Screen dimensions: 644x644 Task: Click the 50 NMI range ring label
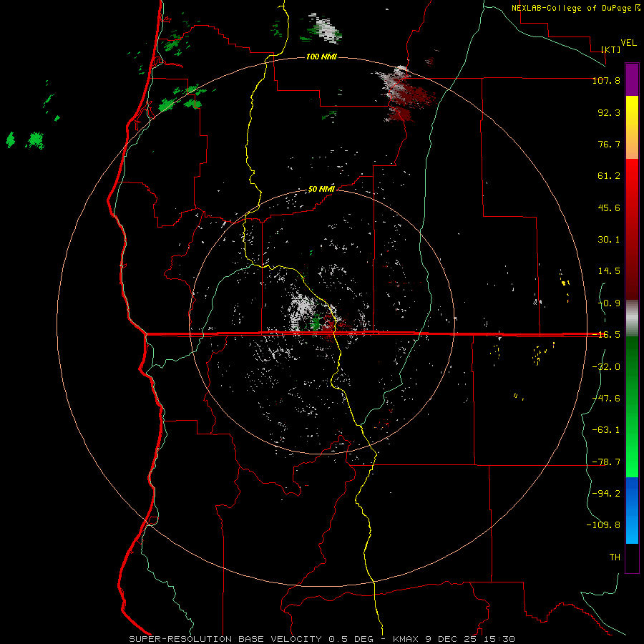321,190
